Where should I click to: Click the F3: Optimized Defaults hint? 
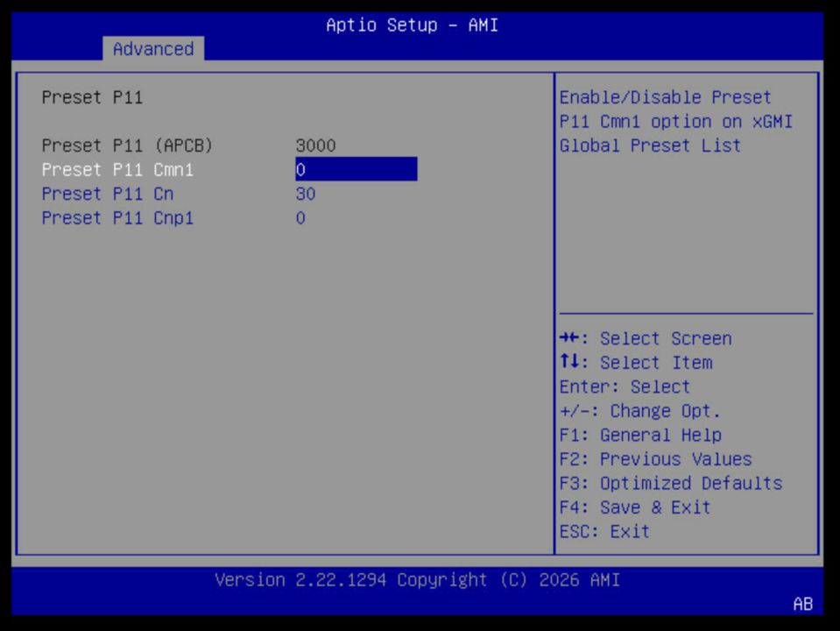(x=671, y=483)
